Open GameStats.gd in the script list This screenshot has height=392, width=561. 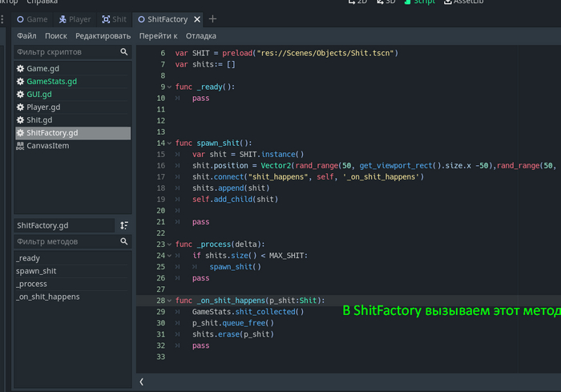tap(51, 82)
